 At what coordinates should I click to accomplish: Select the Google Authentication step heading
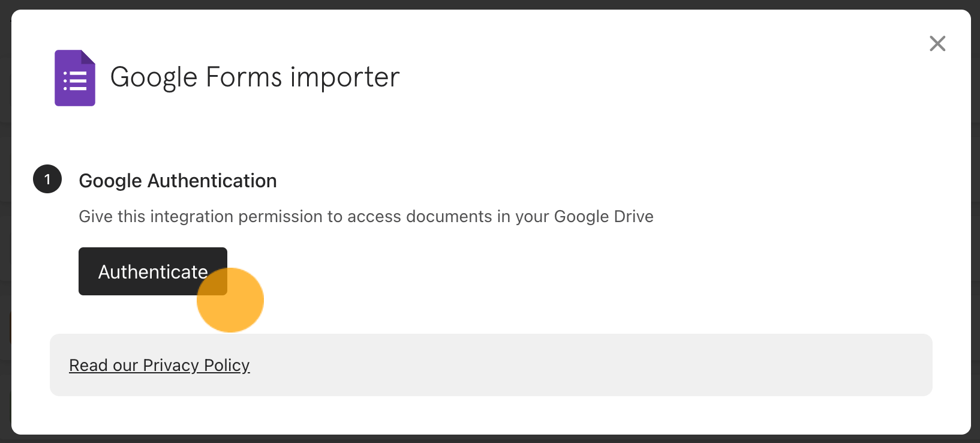(178, 181)
